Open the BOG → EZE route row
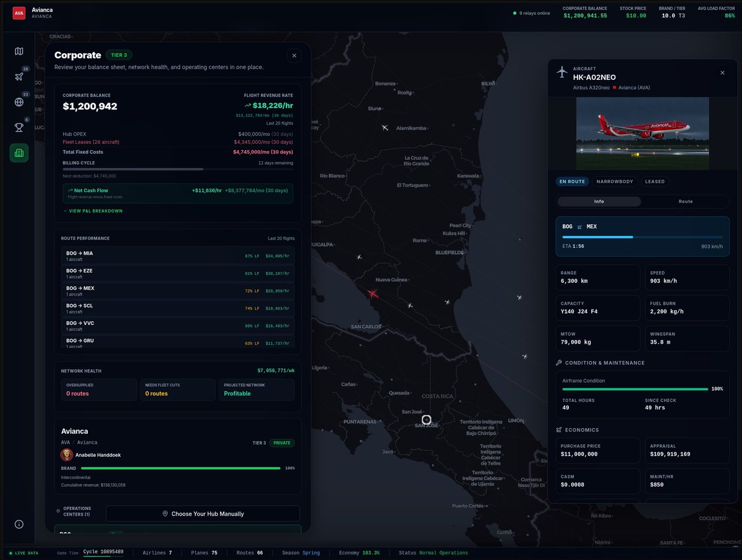742x560 pixels. pos(178,273)
